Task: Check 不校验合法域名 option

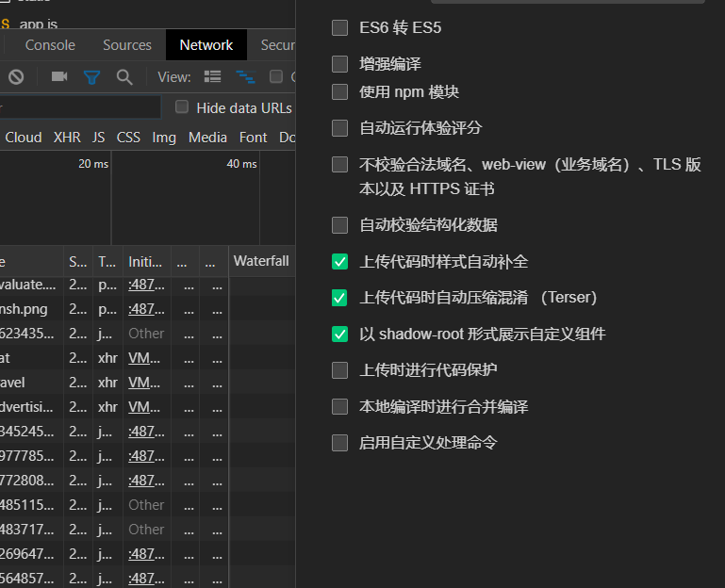Action: (x=339, y=164)
